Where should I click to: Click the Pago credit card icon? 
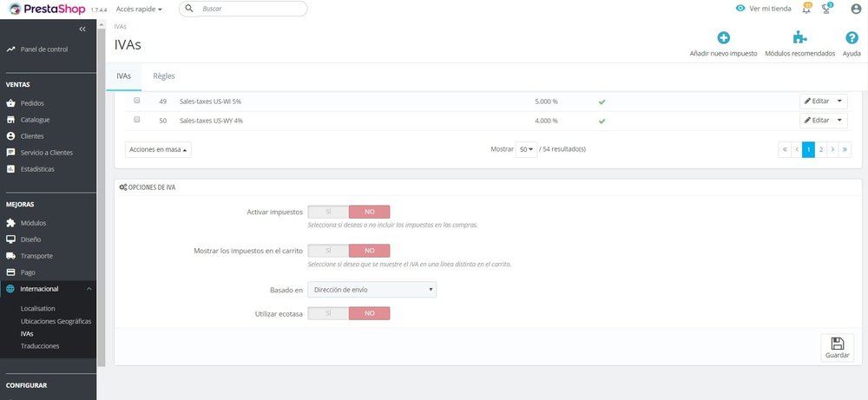(10, 272)
